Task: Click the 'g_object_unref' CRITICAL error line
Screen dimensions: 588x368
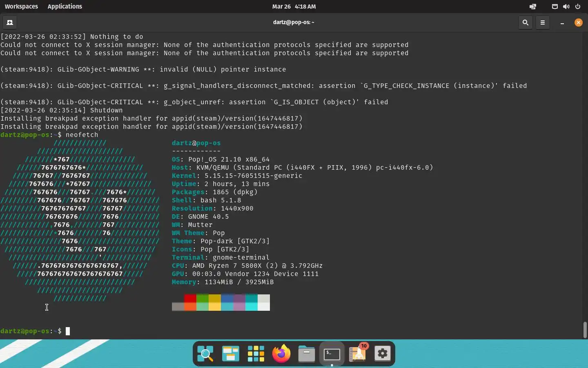Action: (x=194, y=102)
